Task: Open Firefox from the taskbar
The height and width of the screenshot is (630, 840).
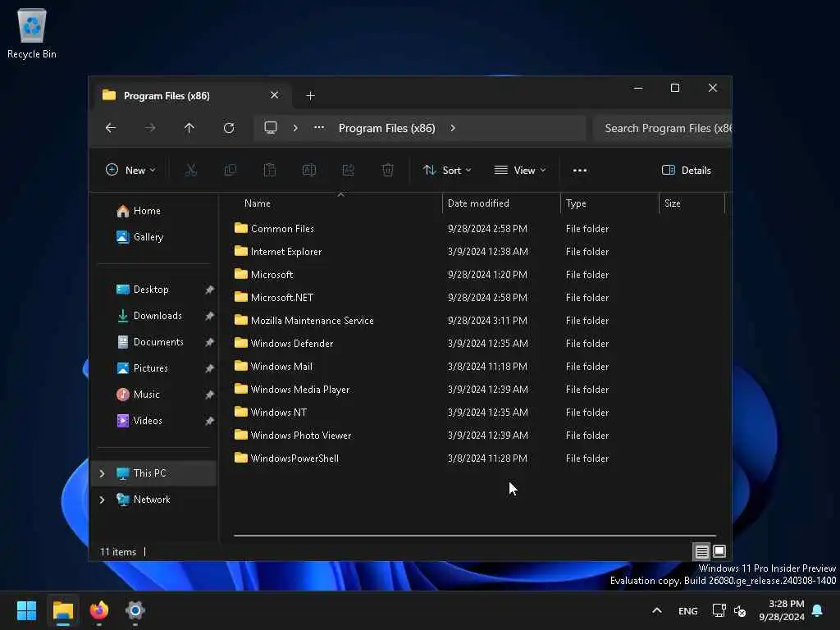Action: tap(98, 610)
